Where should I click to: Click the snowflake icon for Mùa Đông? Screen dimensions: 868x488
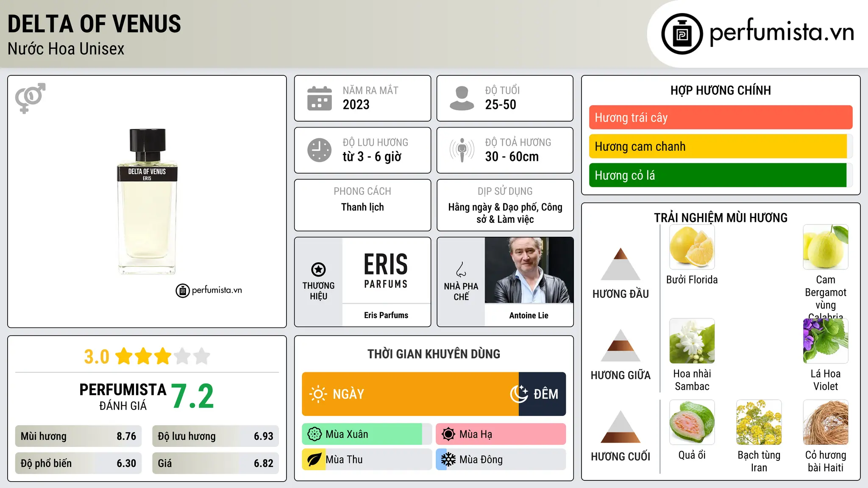448,460
